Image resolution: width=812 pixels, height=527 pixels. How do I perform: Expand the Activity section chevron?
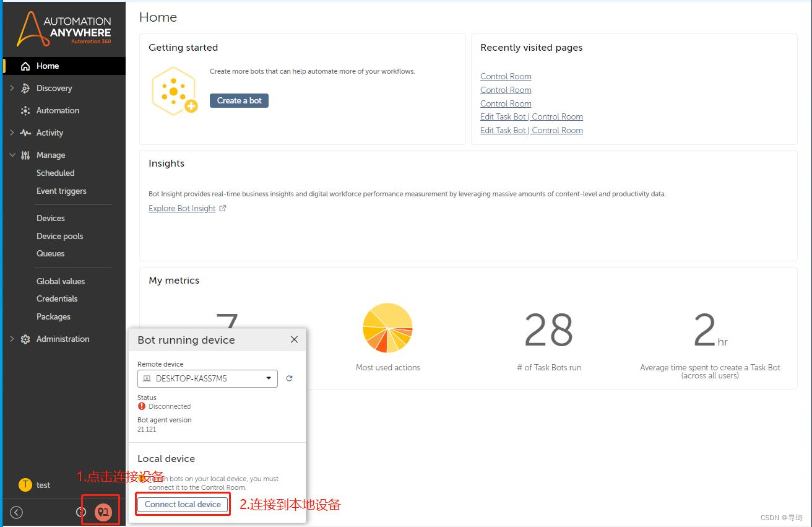(x=12, y=133)
